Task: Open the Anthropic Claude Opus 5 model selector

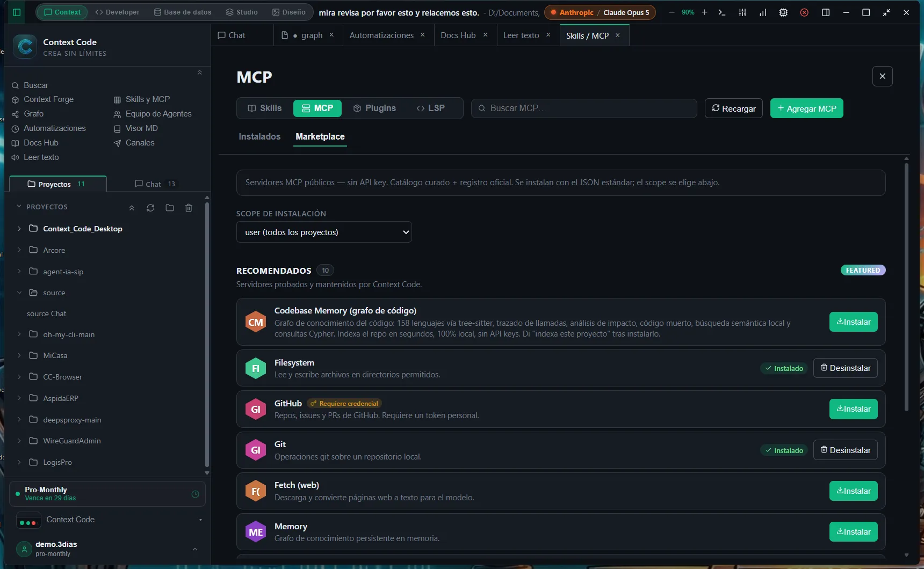Action: pyautogui.click(x=600, y=12)
